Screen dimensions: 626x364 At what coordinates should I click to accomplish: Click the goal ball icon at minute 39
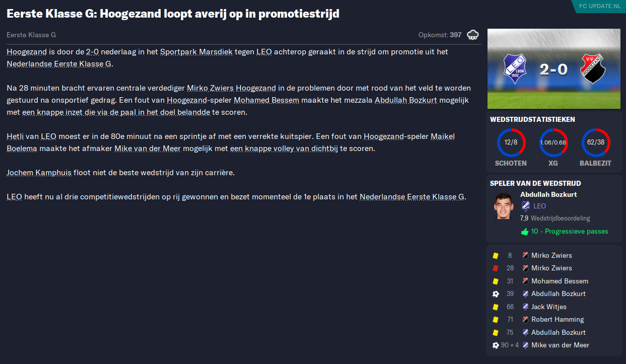496,294
